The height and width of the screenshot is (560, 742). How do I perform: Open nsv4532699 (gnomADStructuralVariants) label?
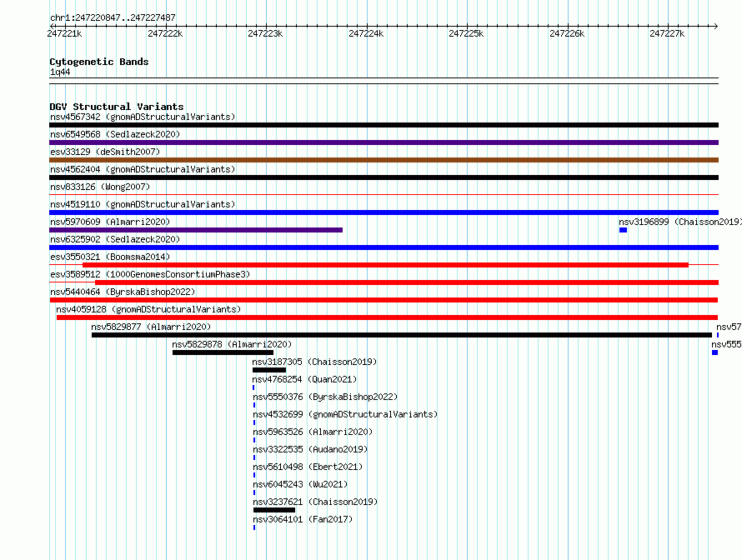[345, 414]
